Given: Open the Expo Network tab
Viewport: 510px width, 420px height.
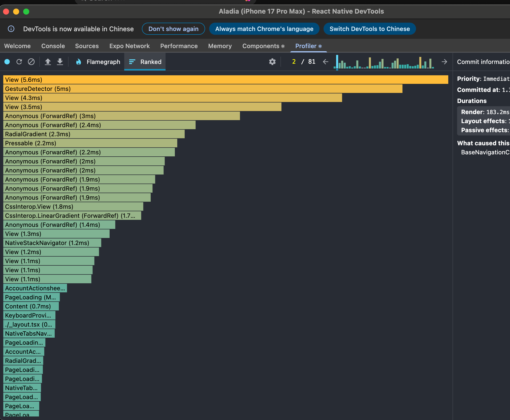Looking at the screenshot, I should (x=130, y=46).
